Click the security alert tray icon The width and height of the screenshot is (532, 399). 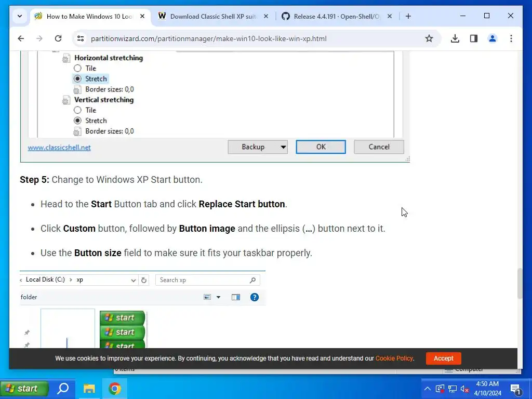coord(440,389)
